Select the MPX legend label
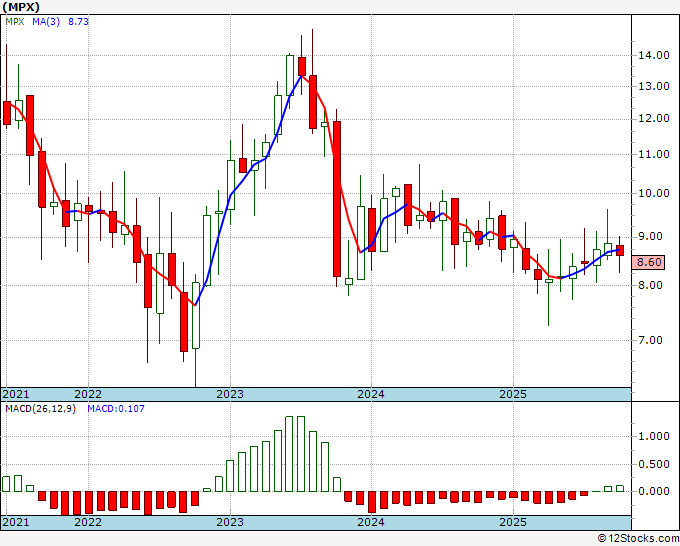The image size is (680, 546). [15, 22]
